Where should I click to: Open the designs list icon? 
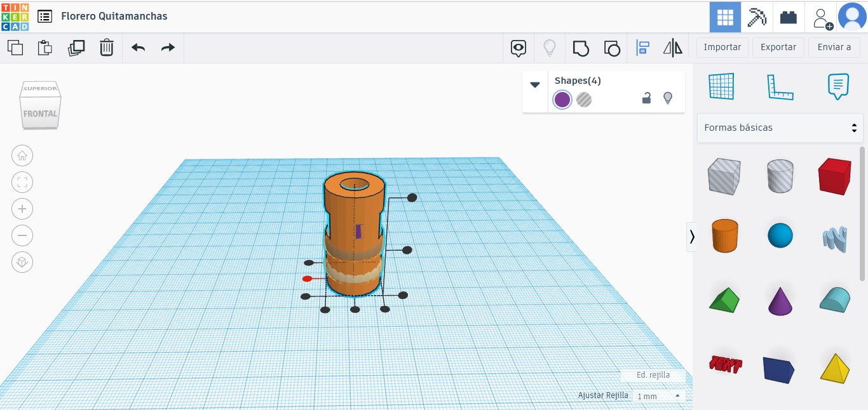44,17
